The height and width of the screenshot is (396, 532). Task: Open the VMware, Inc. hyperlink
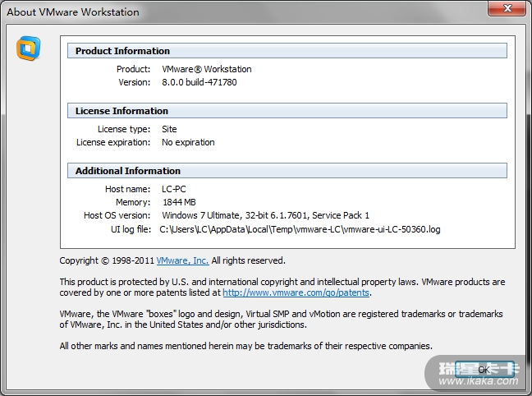tap(182, 260)
